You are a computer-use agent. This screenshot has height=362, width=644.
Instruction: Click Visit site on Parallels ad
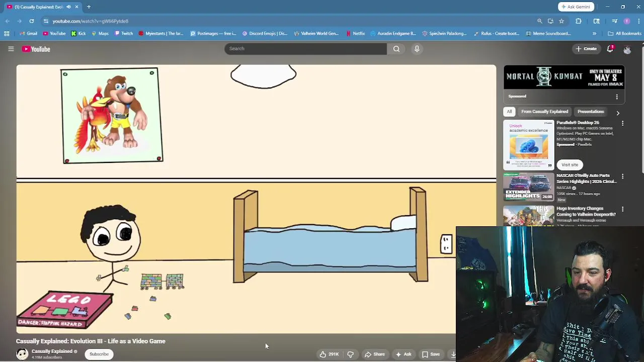pos(570,165)
